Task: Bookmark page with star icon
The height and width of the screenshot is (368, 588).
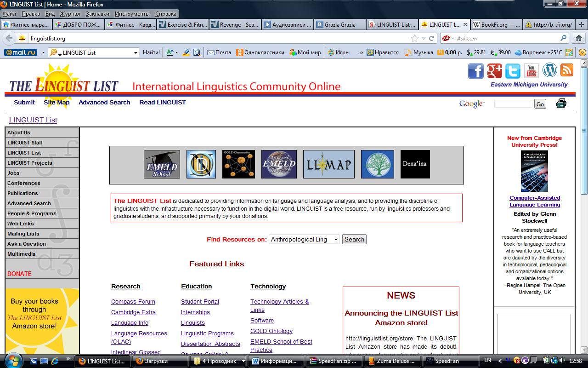Action: coord(415,39)
